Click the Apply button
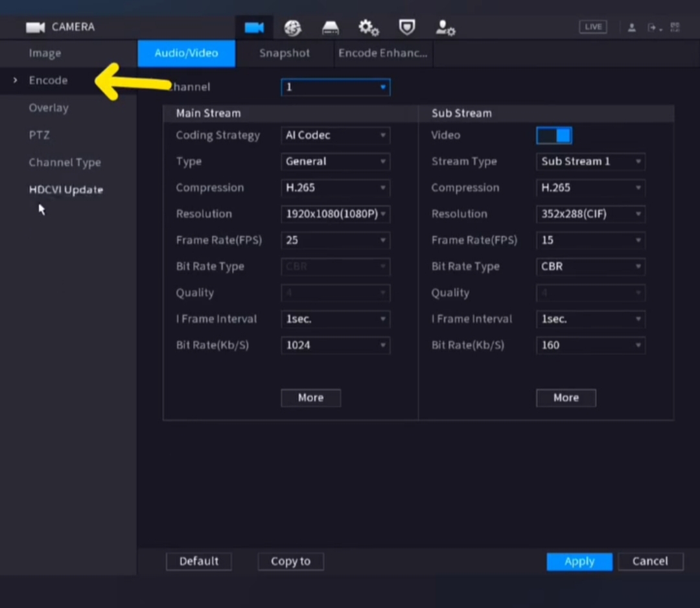The width and height of the screenshot is (700, 608). 579,561
